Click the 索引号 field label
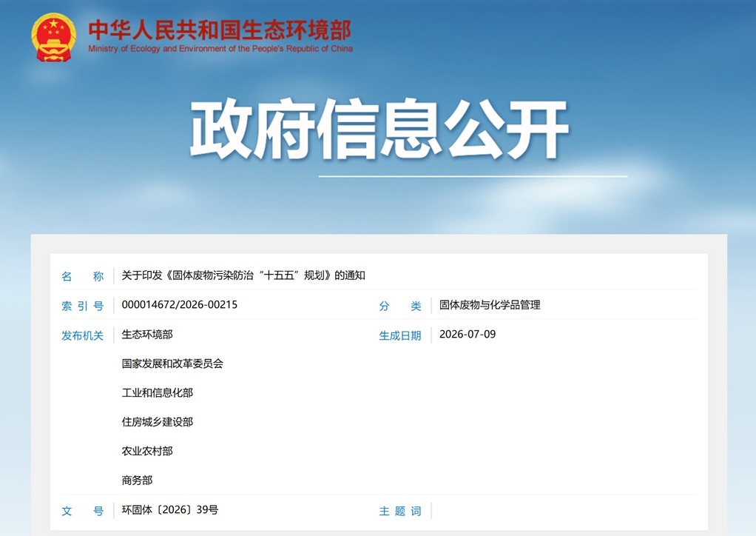Screen dimensions: 756x536 coord(82,306)
